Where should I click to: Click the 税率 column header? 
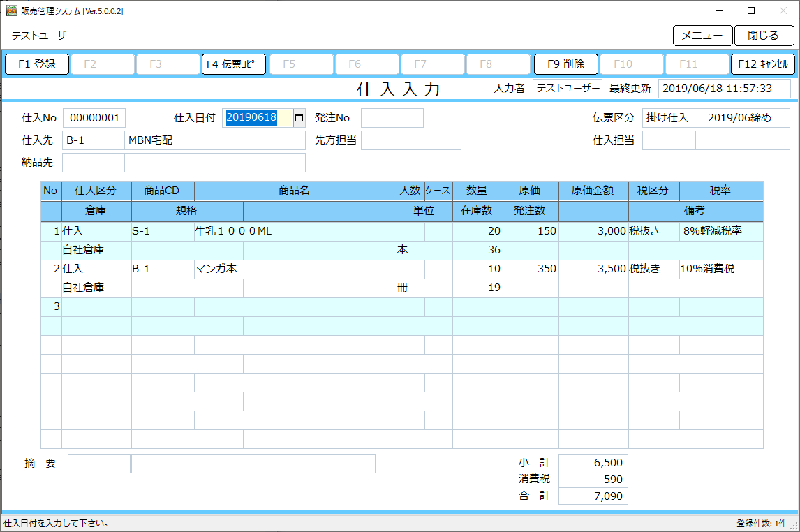click(721, 191)
